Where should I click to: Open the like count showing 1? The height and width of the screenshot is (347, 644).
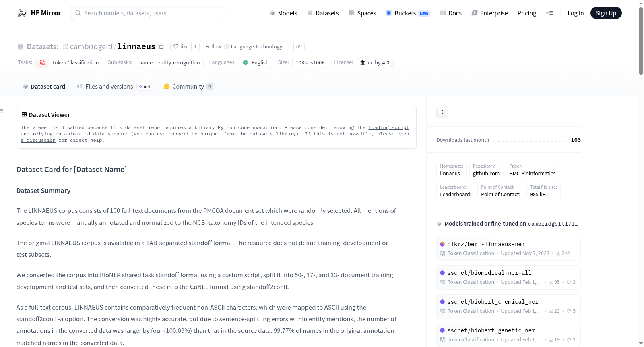point(195,46)
